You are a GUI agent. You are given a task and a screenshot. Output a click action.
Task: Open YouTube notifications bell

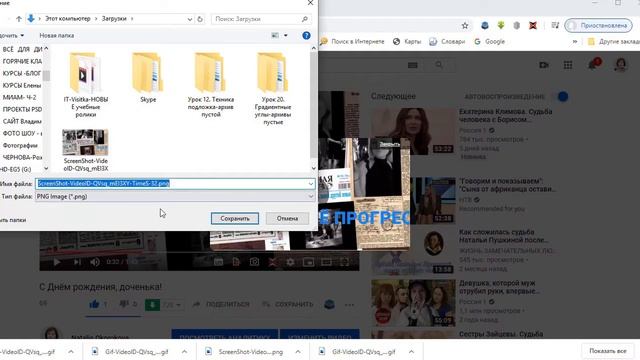point(593,64)
